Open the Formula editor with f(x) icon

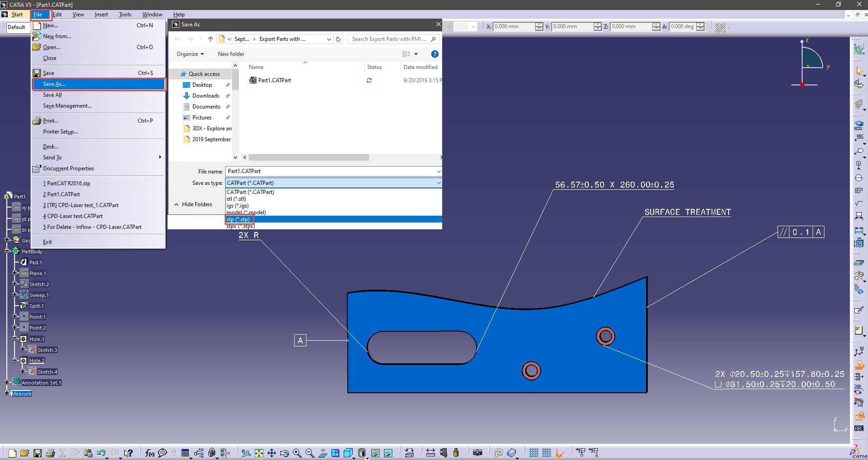(150, 452)
